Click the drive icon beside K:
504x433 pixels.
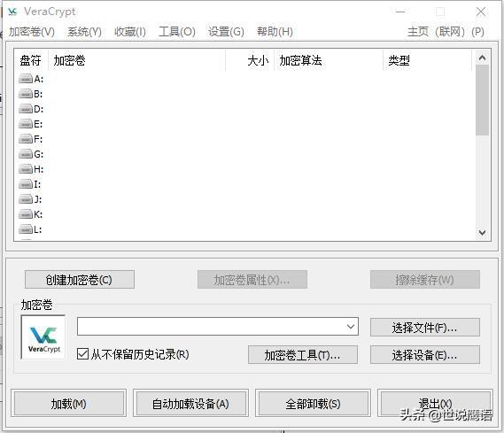coord(26,214)
